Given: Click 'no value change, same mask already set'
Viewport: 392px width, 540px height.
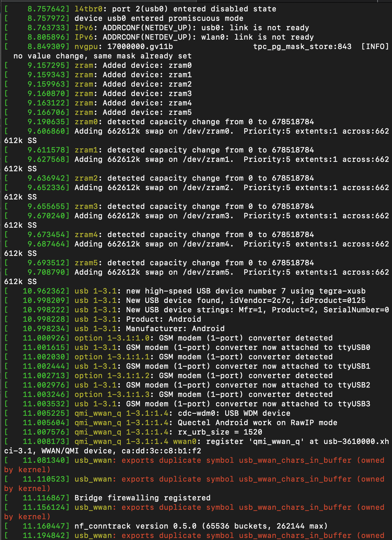Looking at the screenshot, I should point(102,56).
